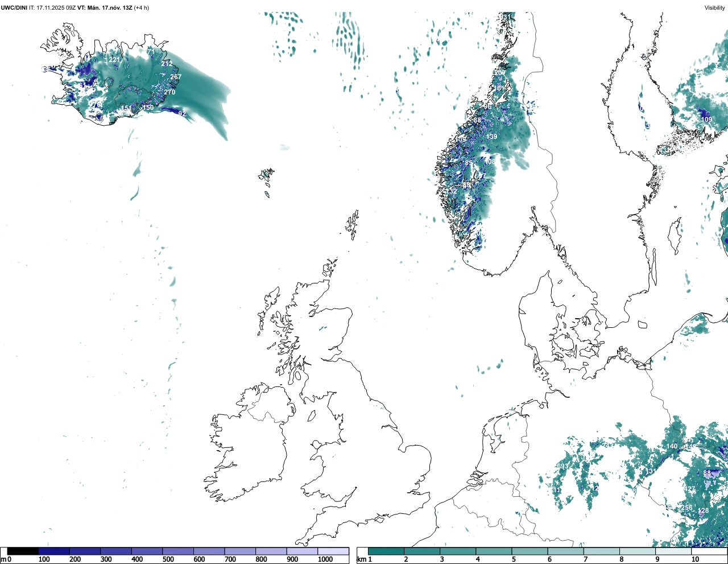Select the 7–8 km legend swatch
The height and width of the screenshot is (564, 728).
tap(602, 551)
